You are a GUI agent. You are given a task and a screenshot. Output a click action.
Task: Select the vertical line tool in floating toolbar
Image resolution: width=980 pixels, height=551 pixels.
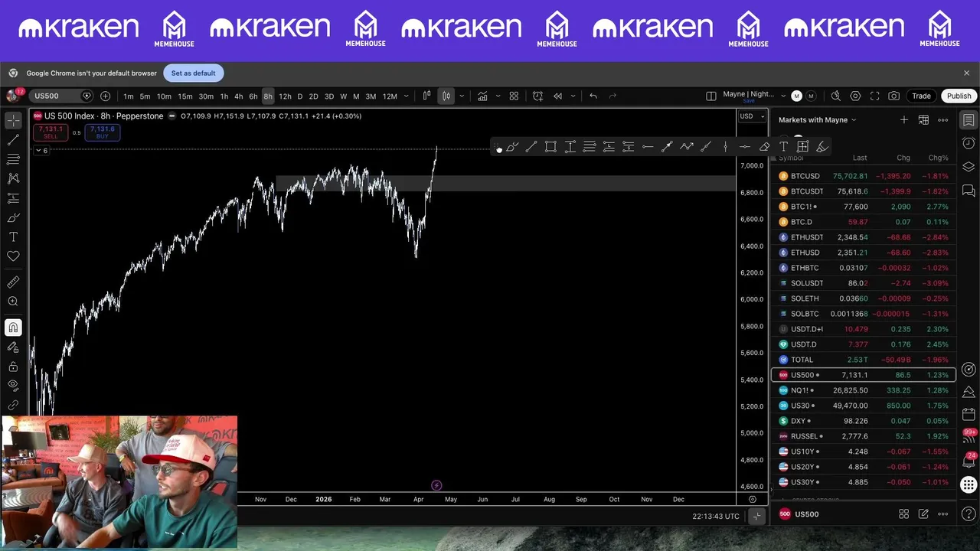(x=725, y=147)
